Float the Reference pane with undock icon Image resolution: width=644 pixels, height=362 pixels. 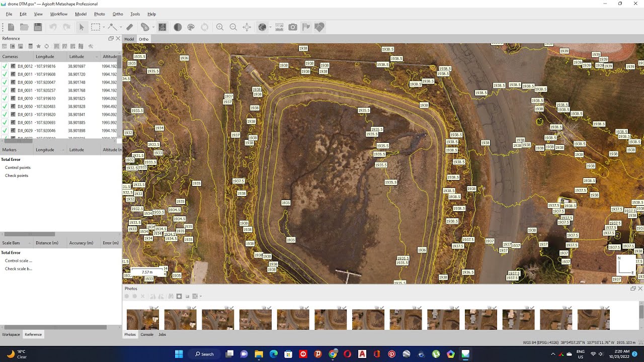[x=111, y=38]
